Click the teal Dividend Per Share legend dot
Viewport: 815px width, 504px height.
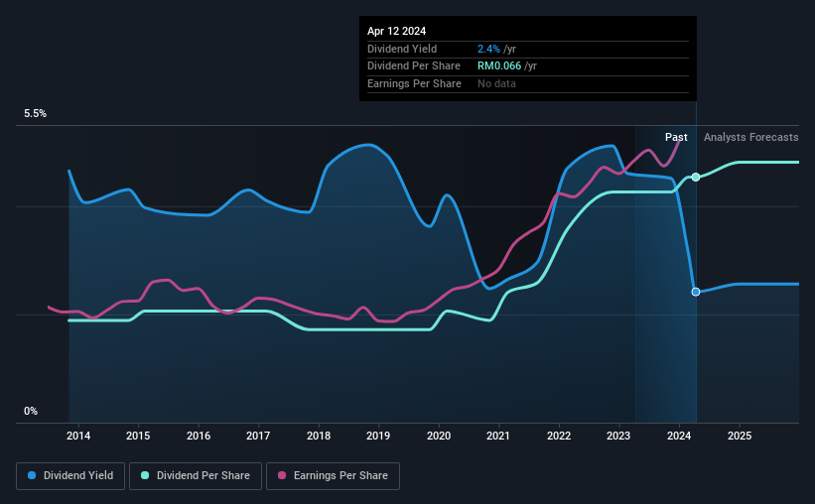(145, 475)
